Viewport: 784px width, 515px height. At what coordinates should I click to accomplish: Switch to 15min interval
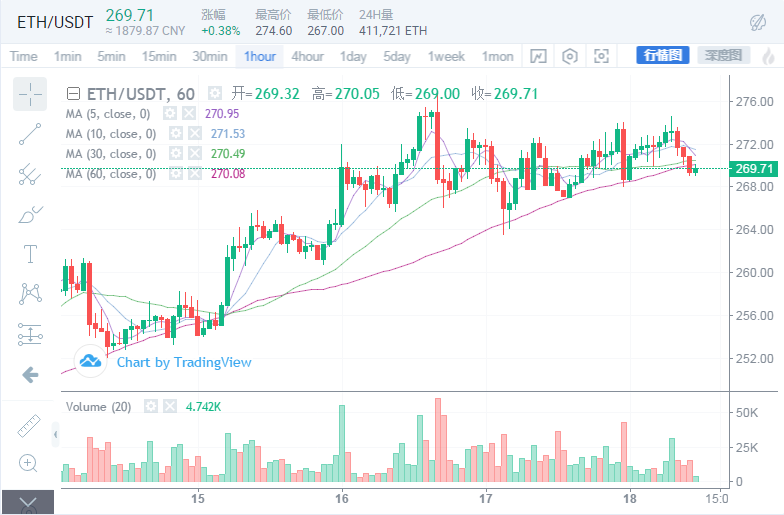click(159, 56)
